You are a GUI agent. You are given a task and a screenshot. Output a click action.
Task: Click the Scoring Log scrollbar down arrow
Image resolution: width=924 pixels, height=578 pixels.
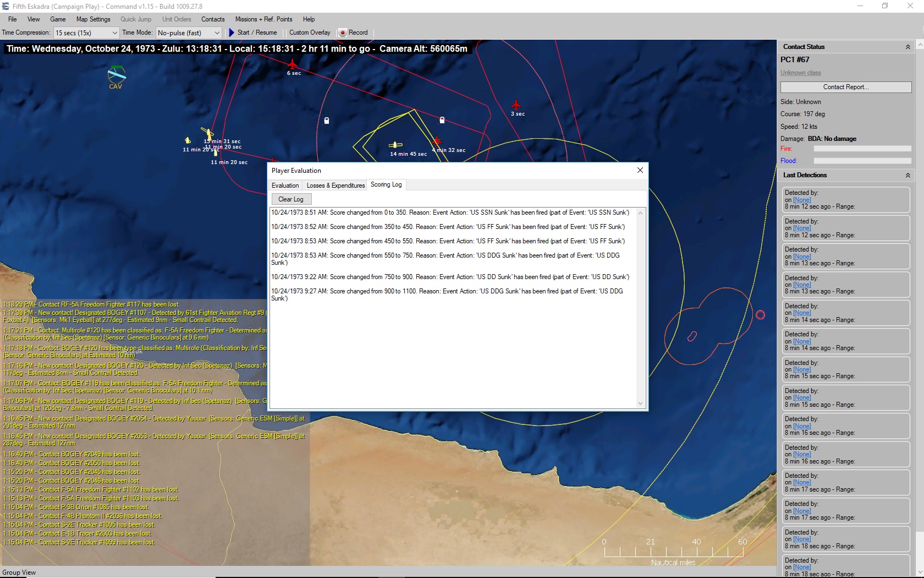[640, 403]
